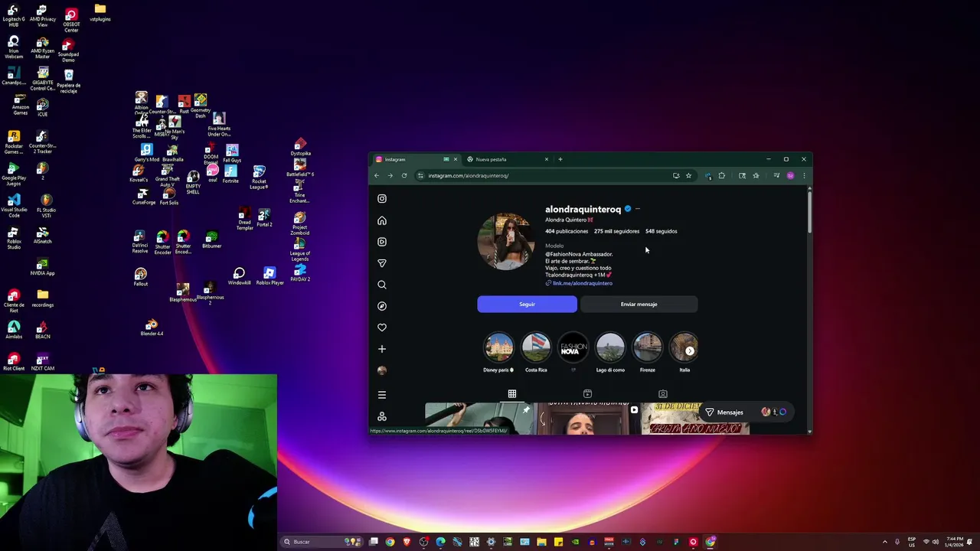980x551 pixels.
Task: Open the hamburger More menu in sidebar
Action: click(382, 395)
